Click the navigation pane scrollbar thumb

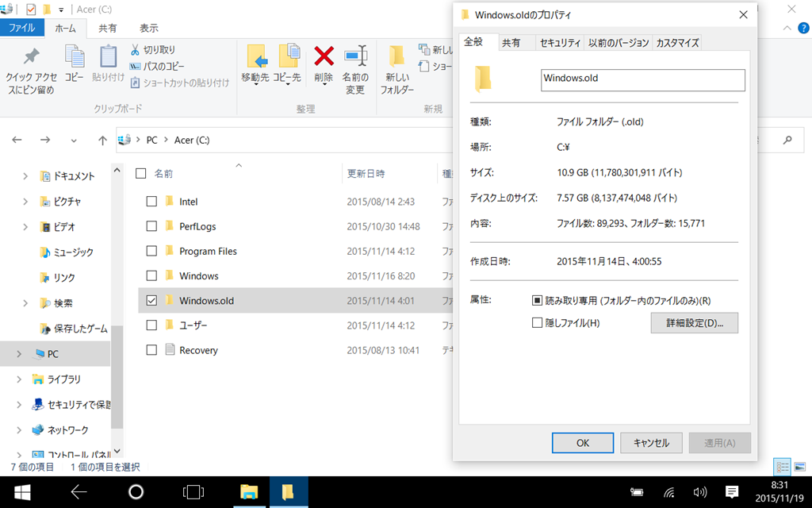click(x=117, y=377)
